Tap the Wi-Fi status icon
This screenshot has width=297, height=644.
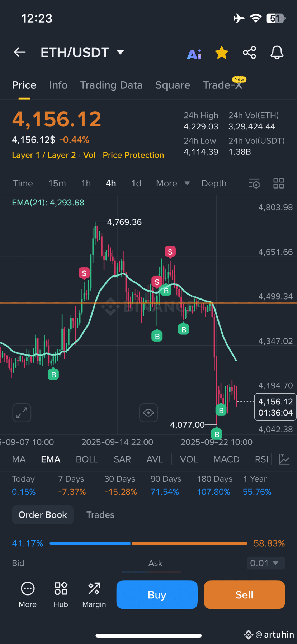[255, 18]
